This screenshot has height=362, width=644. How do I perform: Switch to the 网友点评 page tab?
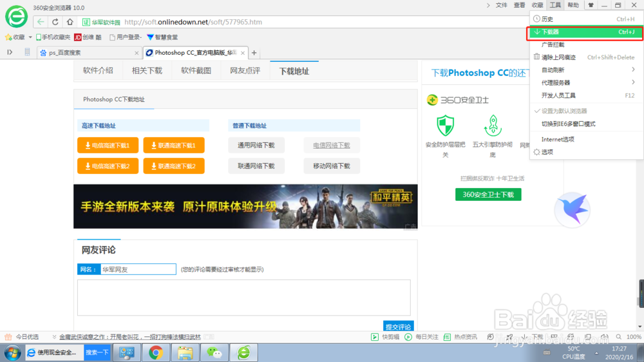[245, 71]
